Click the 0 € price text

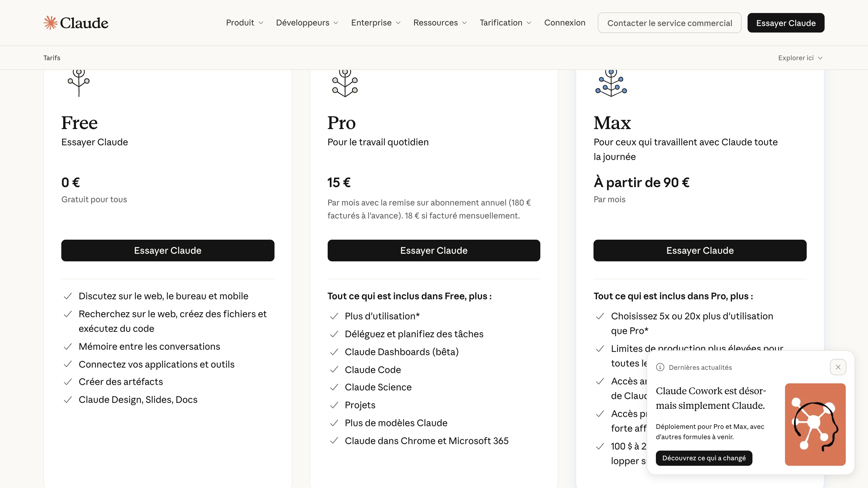coord(71,182)
